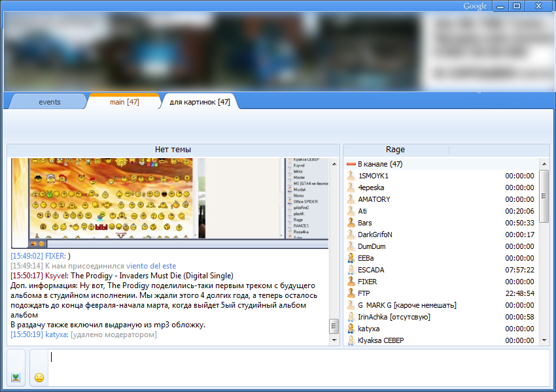Collapse the 'В канале (47)' user group
This screenshot has width=556, height=392.
351,164
